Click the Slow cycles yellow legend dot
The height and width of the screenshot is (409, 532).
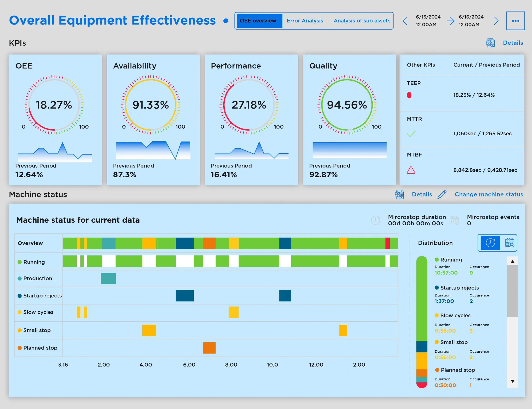pyautogui.click(x=20, y=312)
